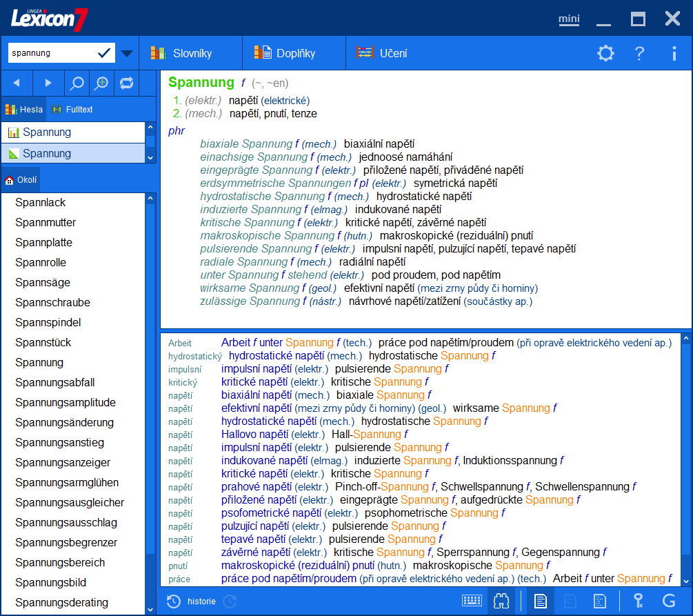This screenshot has width=693, height=616.
Task: Select Spannlack in the word list
Action: click(40, 203)
